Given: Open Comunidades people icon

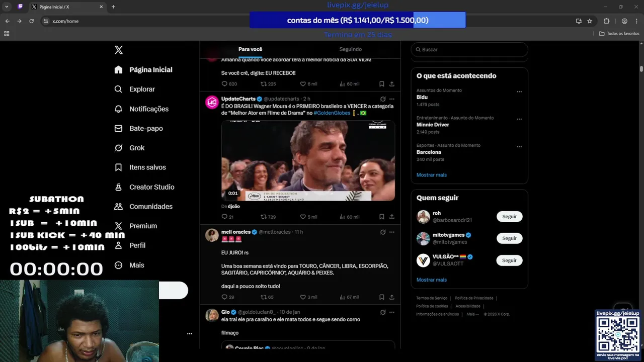Looking at the screenshot, I should point(118,207).
